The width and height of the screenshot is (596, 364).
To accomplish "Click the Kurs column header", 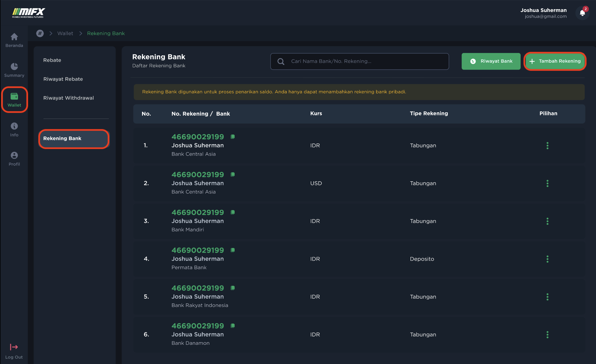I will click(316, 113).
